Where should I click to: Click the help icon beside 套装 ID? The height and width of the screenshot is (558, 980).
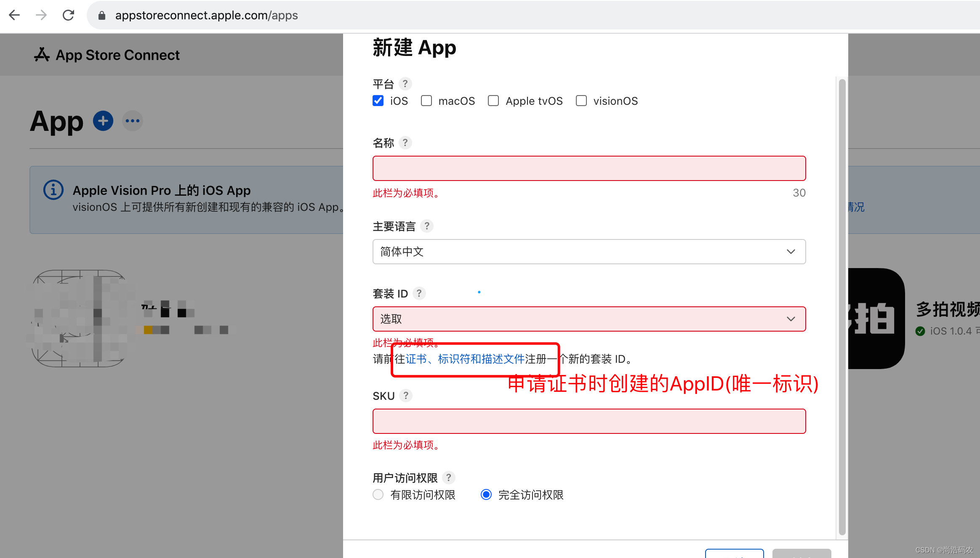click(x=419, y=293)
